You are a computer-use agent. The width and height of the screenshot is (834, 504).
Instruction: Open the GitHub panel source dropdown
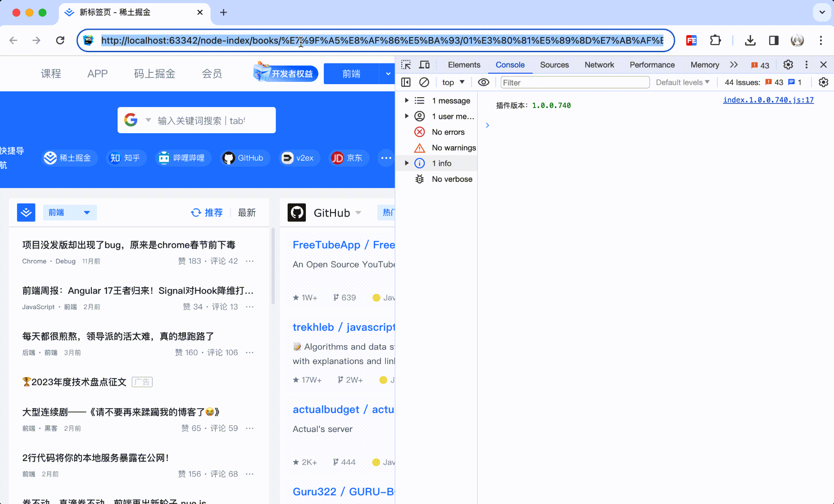click(358, 212)
